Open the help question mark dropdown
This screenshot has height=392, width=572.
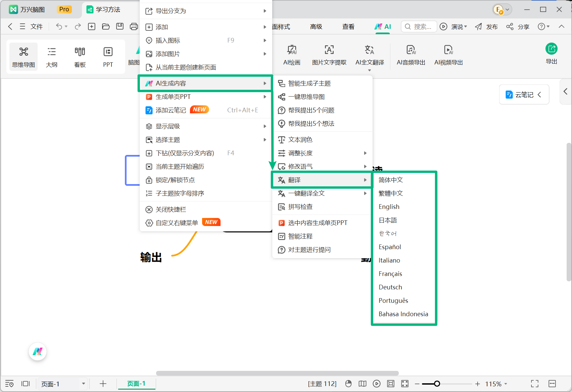pyautogui.click(x=543, y=26)
